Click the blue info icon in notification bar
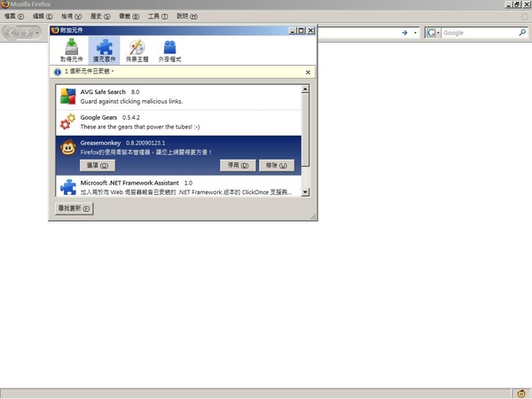This screenshot has width=532, height=399. 58,72
